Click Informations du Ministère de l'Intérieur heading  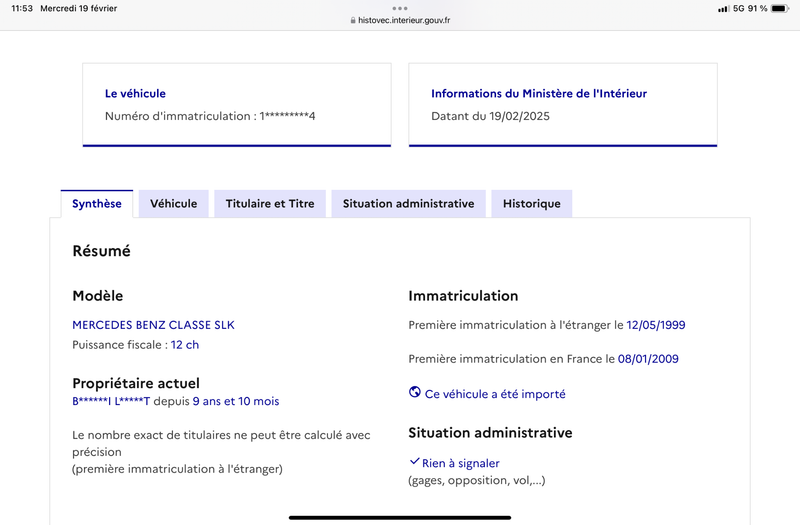[x=539, y=93]
